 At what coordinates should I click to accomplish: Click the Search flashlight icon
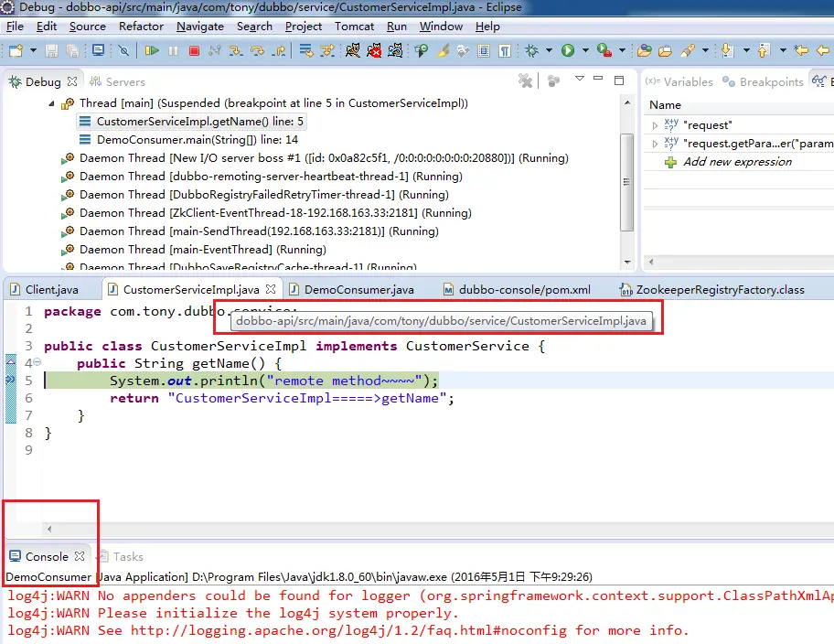688,50
